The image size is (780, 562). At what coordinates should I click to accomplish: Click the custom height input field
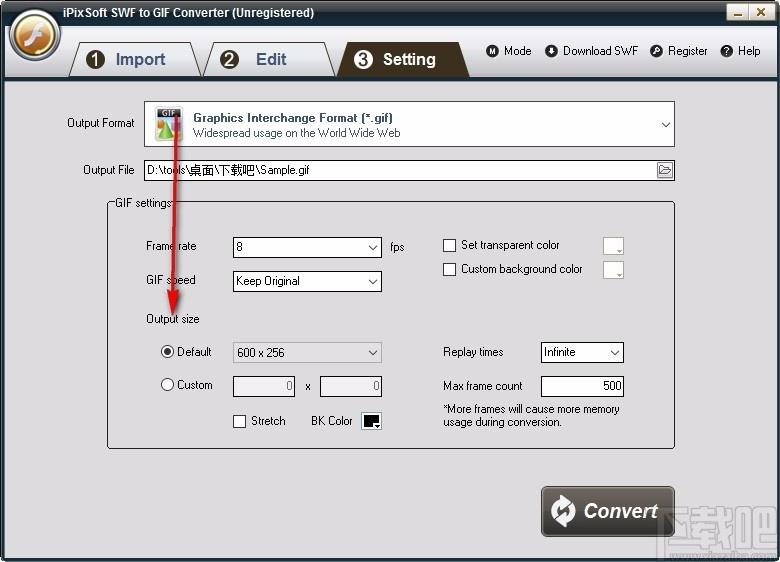351,386
